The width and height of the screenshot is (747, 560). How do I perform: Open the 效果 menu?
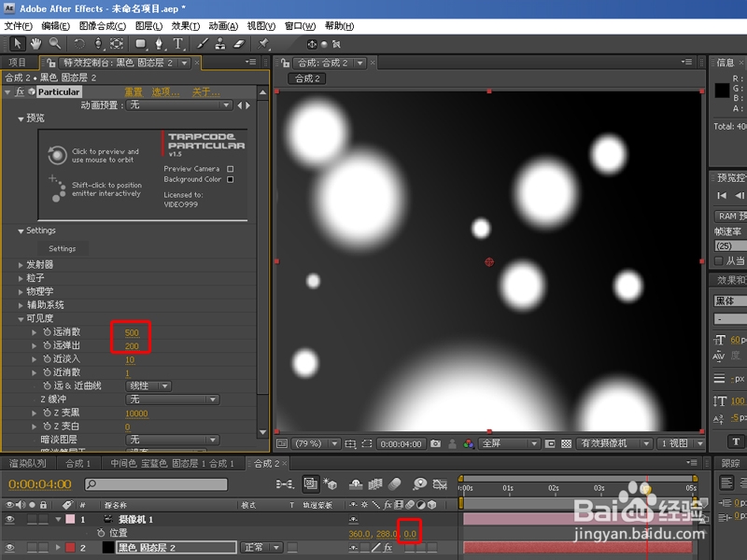pyautogui.click(x=186, y=26)
